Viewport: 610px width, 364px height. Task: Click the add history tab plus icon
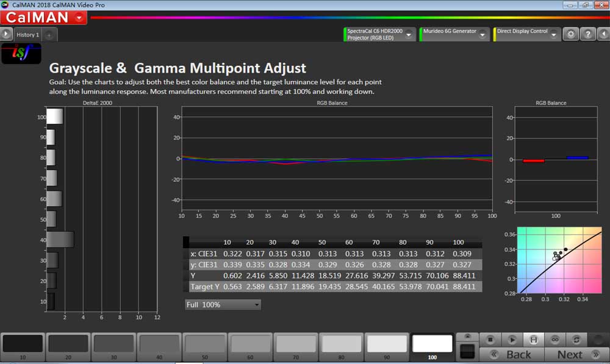pos(49,35)
